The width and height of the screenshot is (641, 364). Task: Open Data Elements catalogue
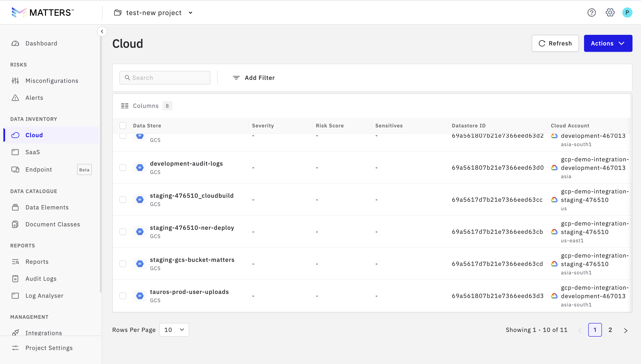point(47,207)
